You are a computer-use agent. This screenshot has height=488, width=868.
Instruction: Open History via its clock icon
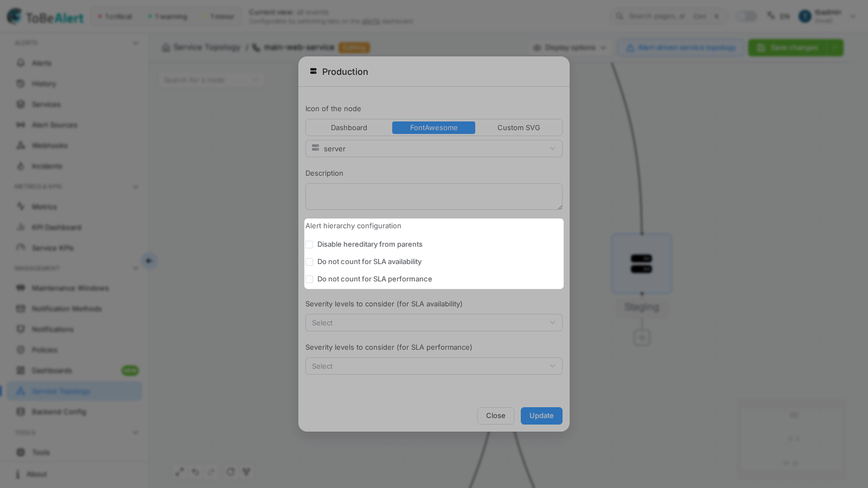(x=21, y=84)
